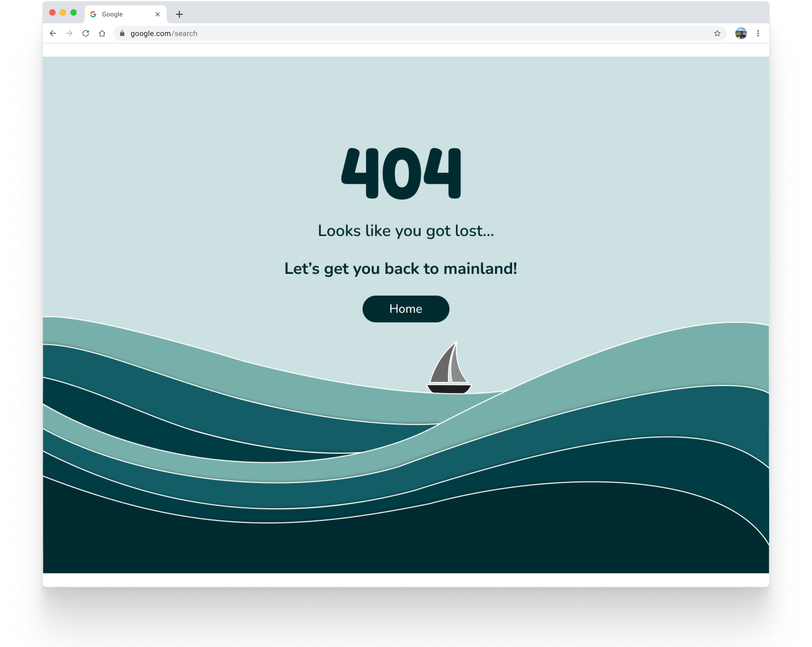Click the forward navigation arrow
The image size is (812, 647).
pyautogui.click(x=69, y=34)
